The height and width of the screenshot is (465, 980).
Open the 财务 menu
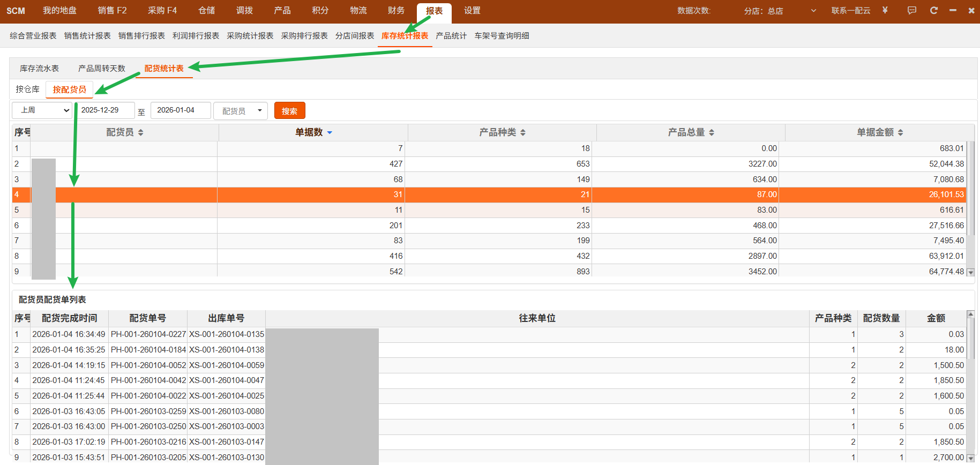396,11
